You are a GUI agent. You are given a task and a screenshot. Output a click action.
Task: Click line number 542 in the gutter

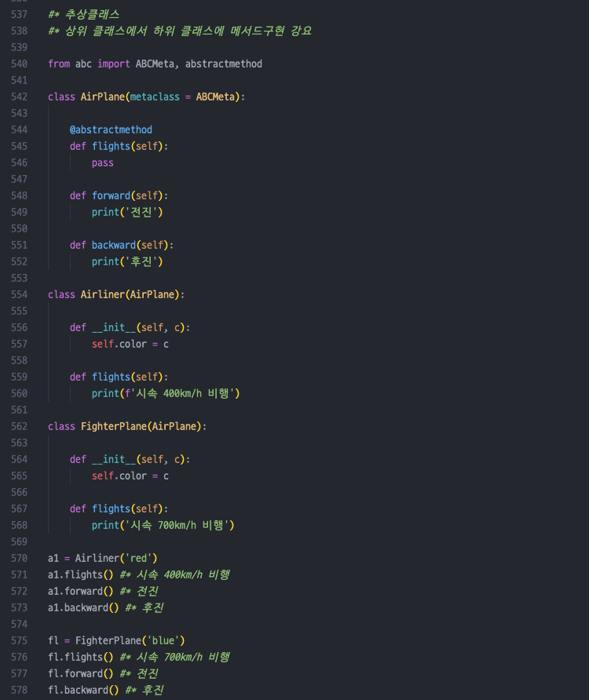tap(19, 97)
